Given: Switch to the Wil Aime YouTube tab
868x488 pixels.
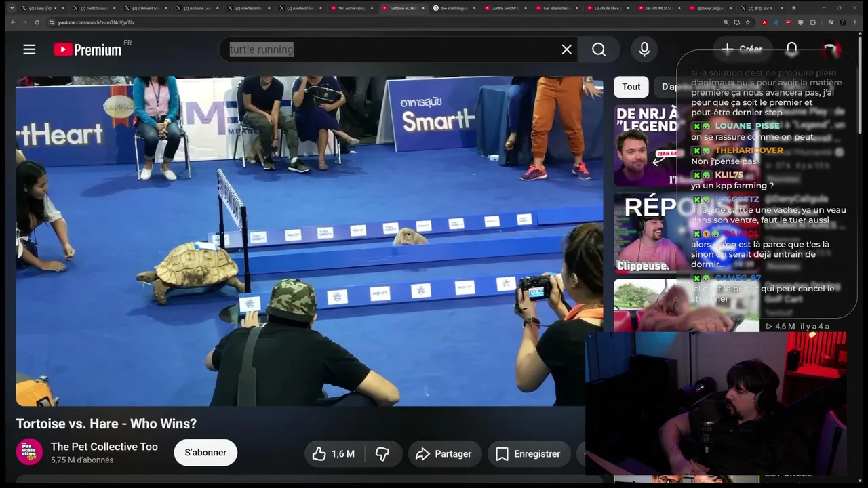Looking at the screenshot, I should pyautogui.click(x=351, y=8).
